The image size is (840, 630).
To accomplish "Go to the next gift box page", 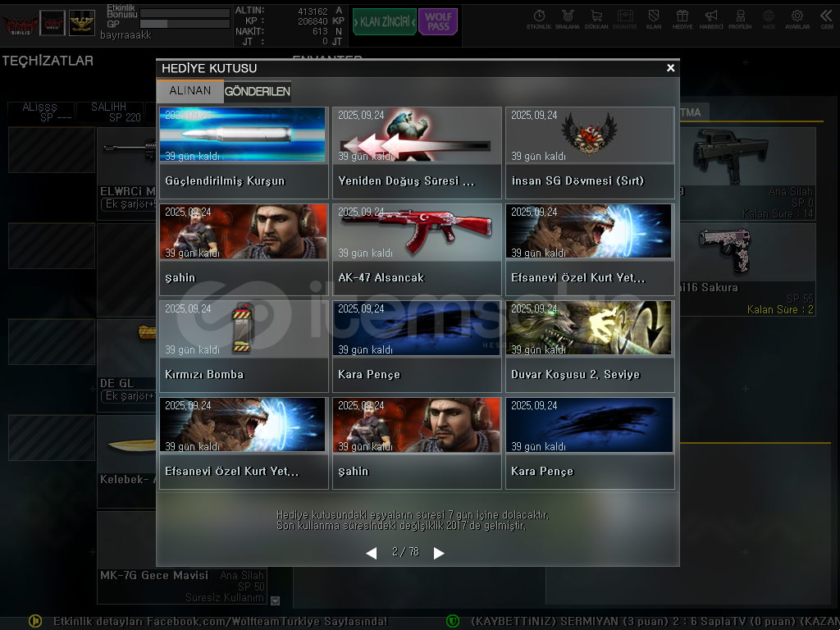I will [x=439, y=553].
